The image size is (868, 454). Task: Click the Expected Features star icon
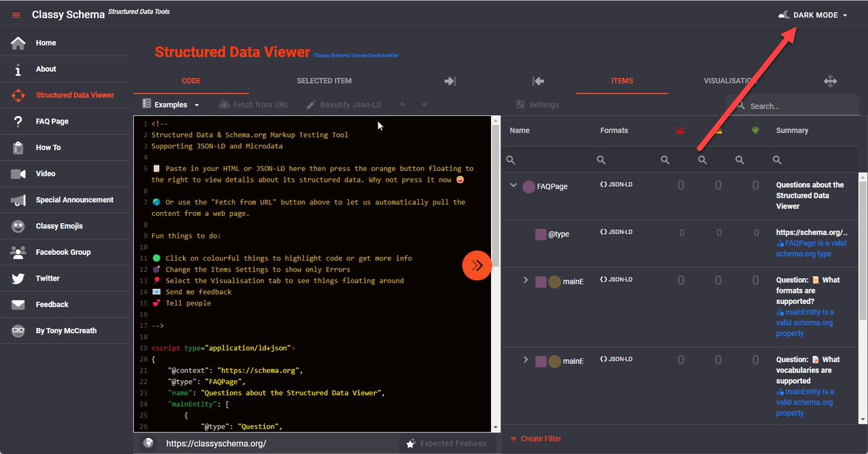[x=412, y=442]
